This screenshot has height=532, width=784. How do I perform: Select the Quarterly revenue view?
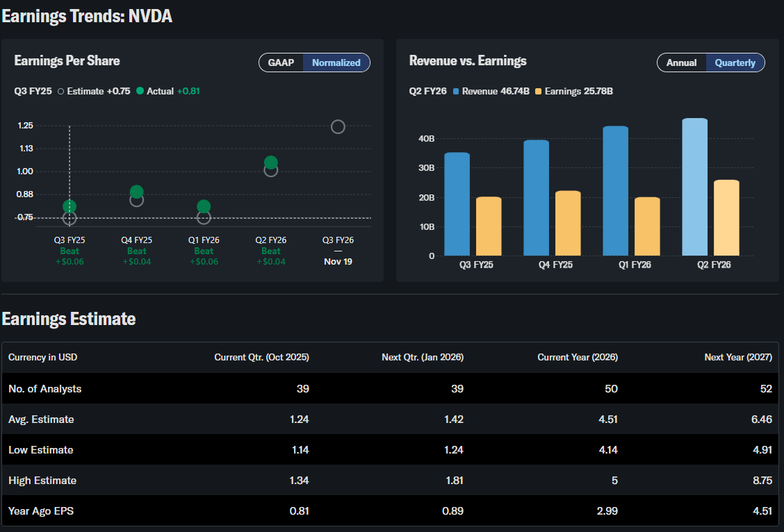click(735, 63)
